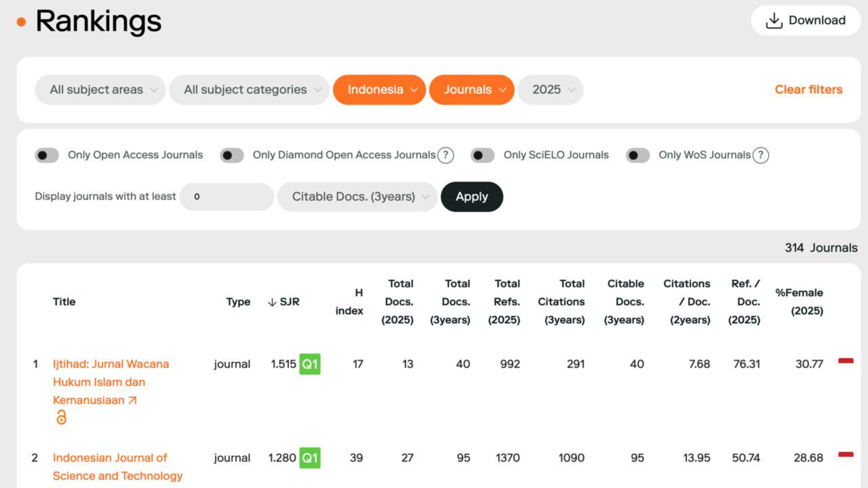The height and width of the screenshot is (488, 868).
Task: Click the Indonesia flag icon in row 1
Action: pyautogui.click(x=846, y=361)
